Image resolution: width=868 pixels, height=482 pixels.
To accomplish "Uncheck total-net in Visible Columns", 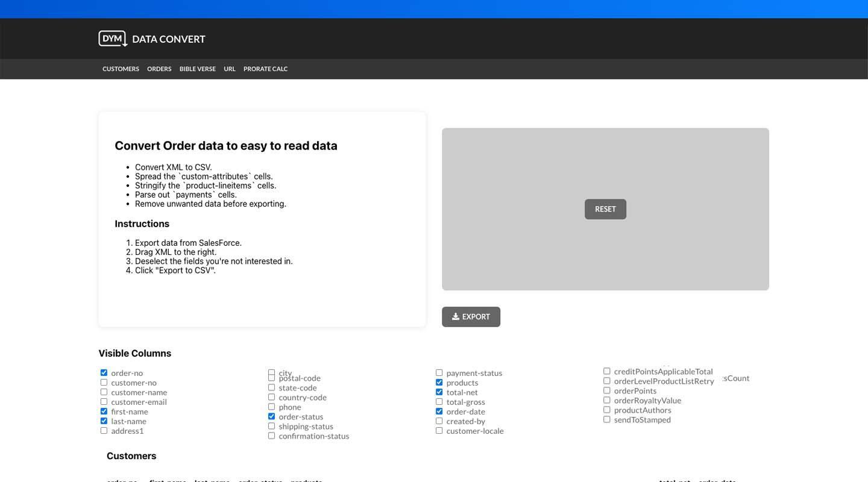I will [439, 392].
